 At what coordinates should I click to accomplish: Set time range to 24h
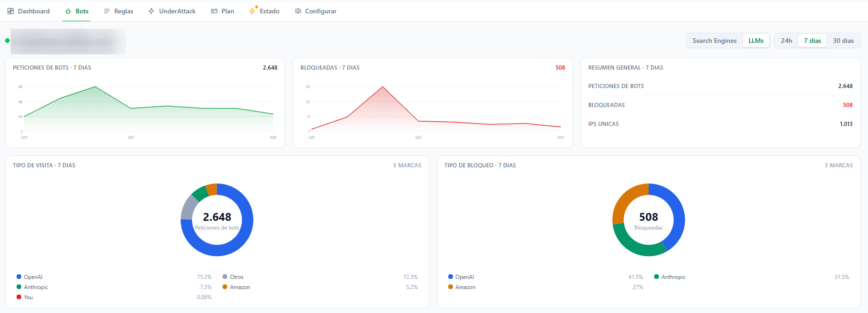pyautogui.click(x=786, y=41)
